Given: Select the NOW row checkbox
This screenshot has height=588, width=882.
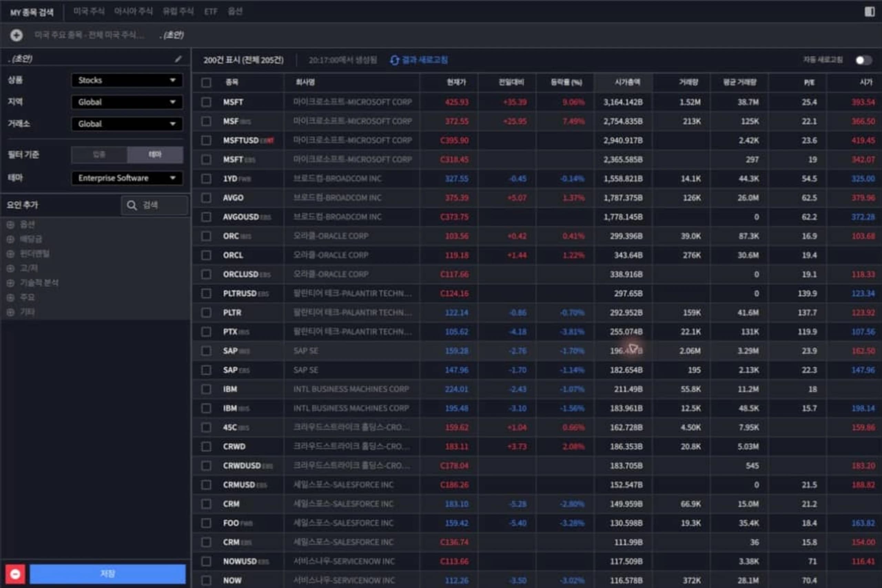Looking at the screenshot, I should click(206, 580).
